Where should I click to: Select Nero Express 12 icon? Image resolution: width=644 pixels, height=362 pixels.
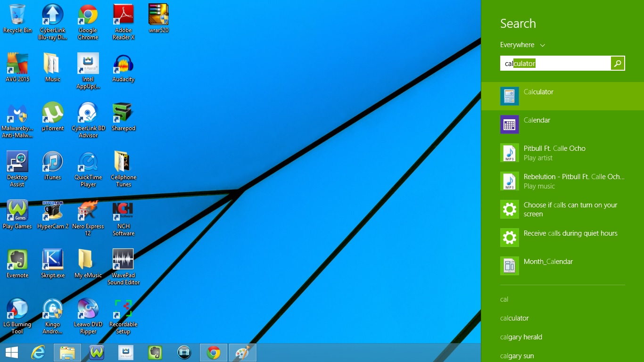point(88,218)
